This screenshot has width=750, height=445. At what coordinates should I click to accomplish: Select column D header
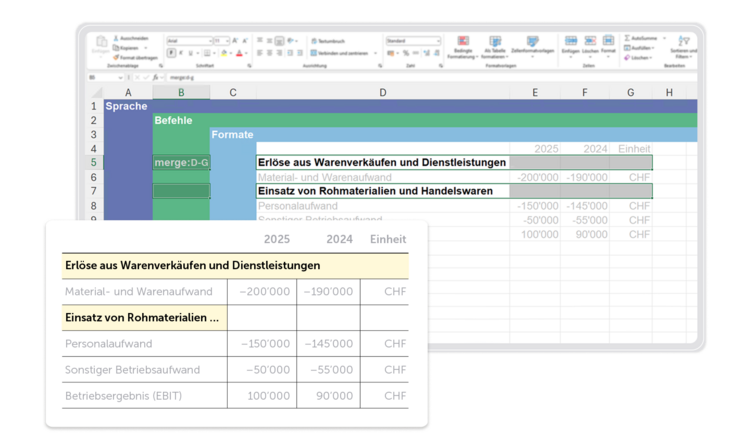(382, 93)
